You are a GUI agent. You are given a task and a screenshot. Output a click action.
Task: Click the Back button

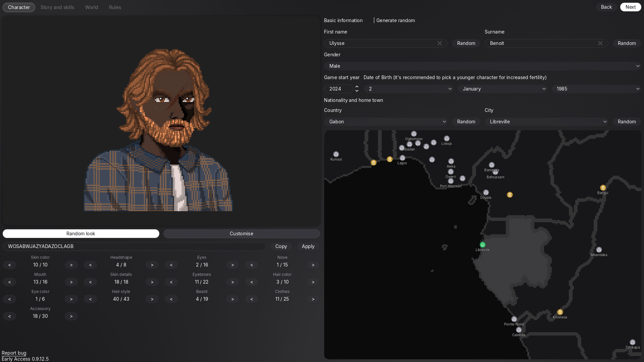click(x=606, y=7)
